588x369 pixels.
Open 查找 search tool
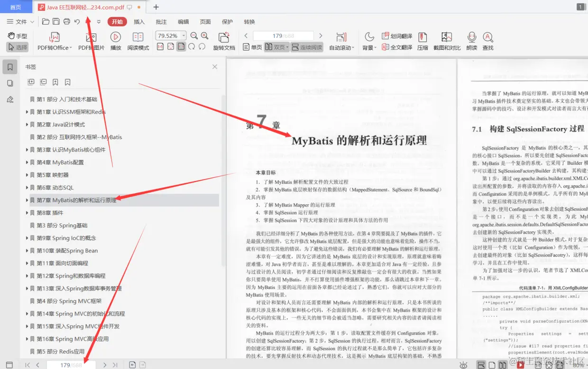pyautogui.click(x=488, y=41)
